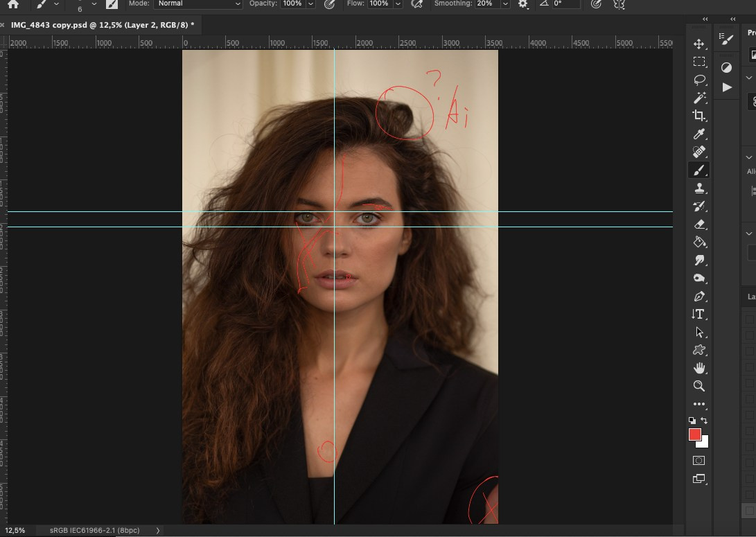Expand the Flow value dropdown

[397, 4]
